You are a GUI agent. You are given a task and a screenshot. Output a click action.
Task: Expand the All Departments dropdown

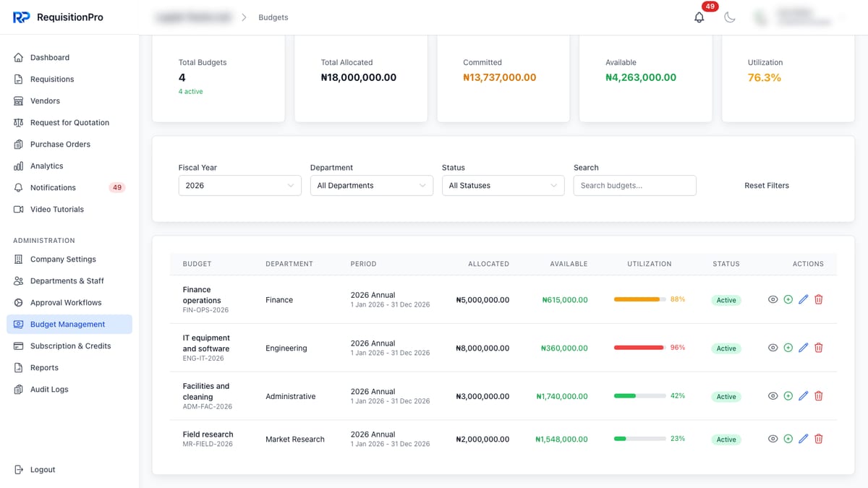[x=372, y=186]
